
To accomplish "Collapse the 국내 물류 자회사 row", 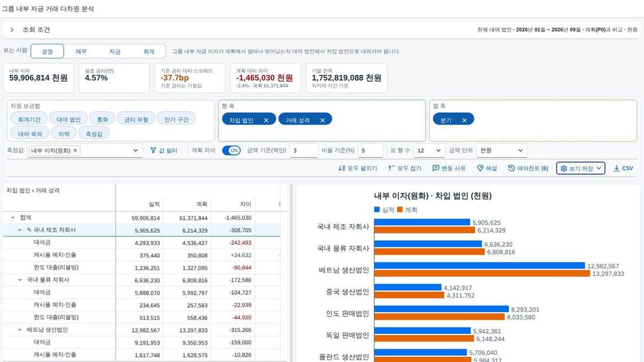I will [x=19, y=280].
